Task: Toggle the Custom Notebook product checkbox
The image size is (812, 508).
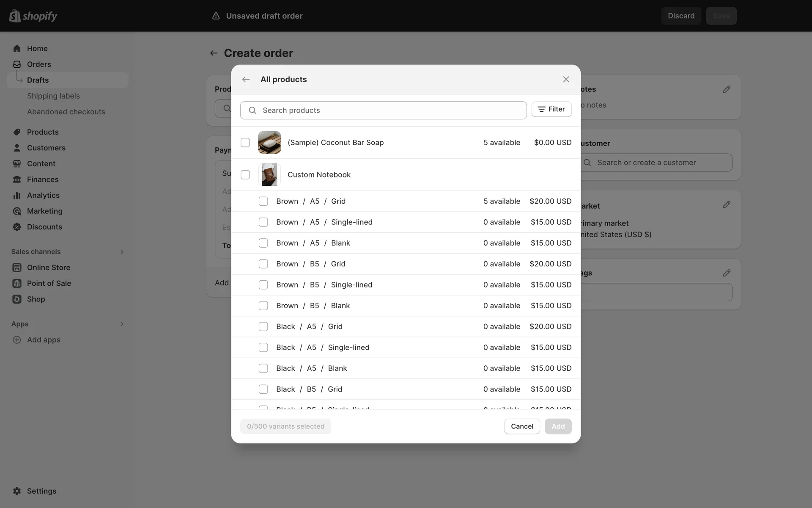Action: click(x=245, y=175)
